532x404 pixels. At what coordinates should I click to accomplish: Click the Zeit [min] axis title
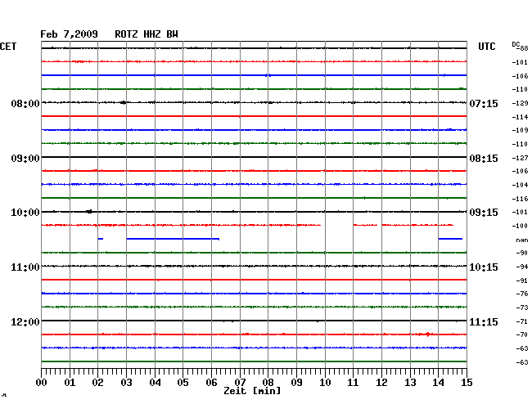pos(252,391)
